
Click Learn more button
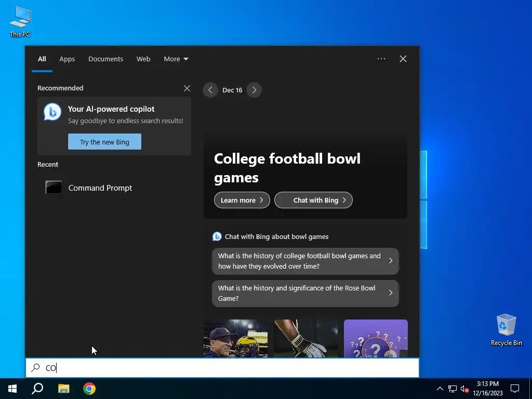[x=242, y=200]
